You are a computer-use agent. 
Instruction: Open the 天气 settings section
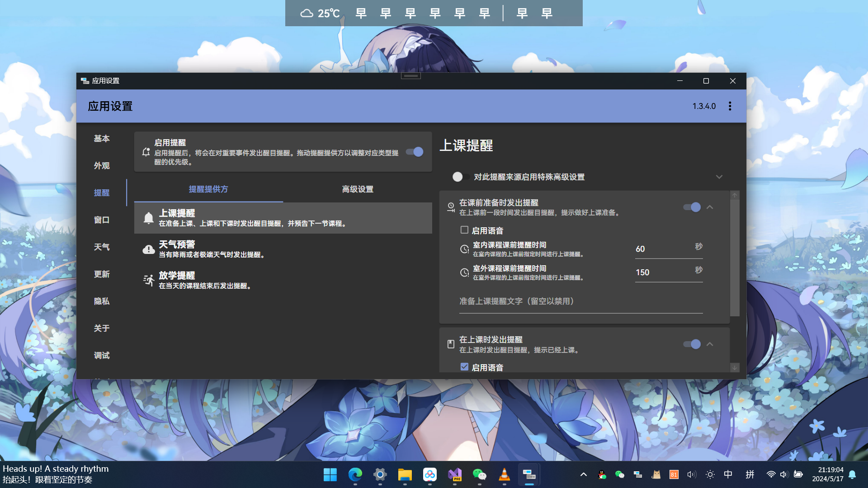pos(101,247)
